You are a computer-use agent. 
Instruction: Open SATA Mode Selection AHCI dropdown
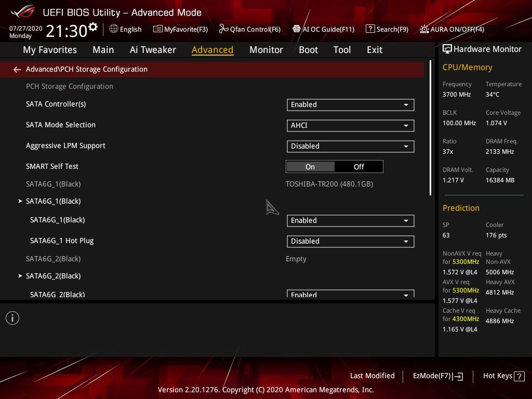[351, 126]
